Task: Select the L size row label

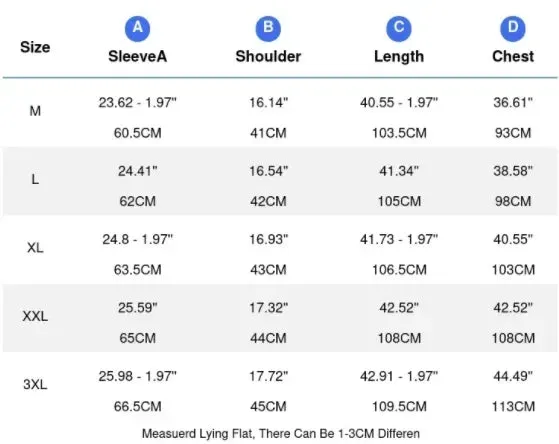Action: (x=35, y=179)
